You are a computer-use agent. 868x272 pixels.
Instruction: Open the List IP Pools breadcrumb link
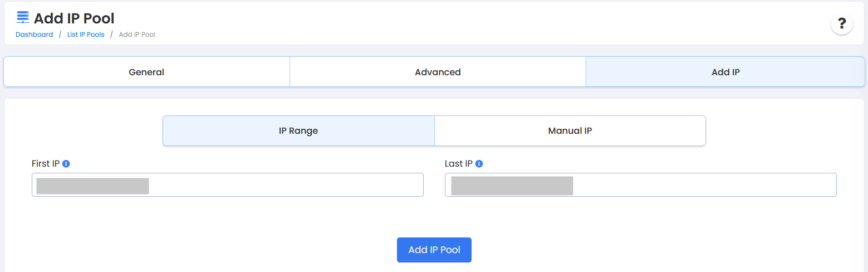[x=86, y=35]
